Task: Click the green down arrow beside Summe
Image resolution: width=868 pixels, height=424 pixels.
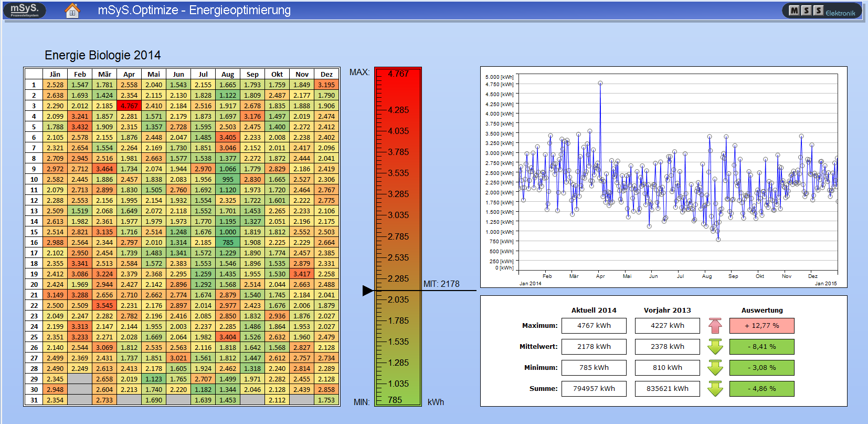Action: pos(715,389)
